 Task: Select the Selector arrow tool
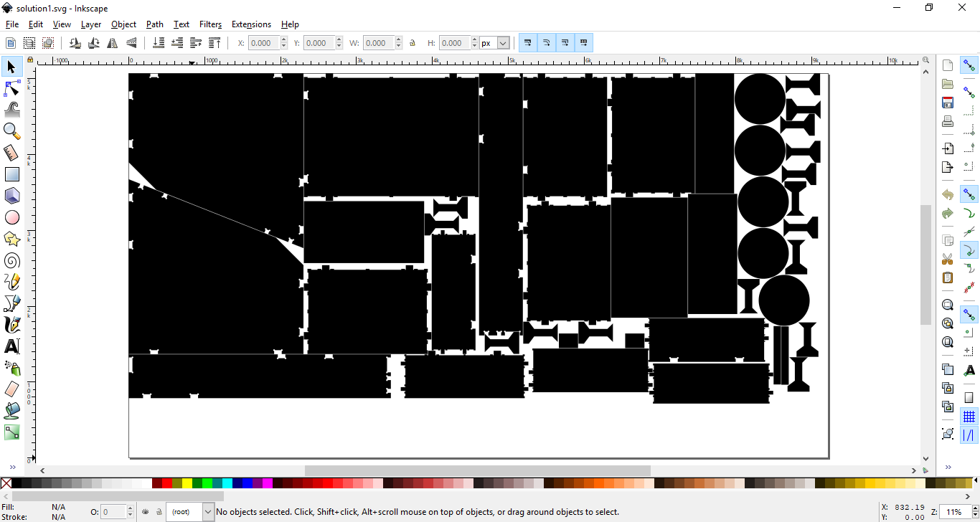point(11,67)
